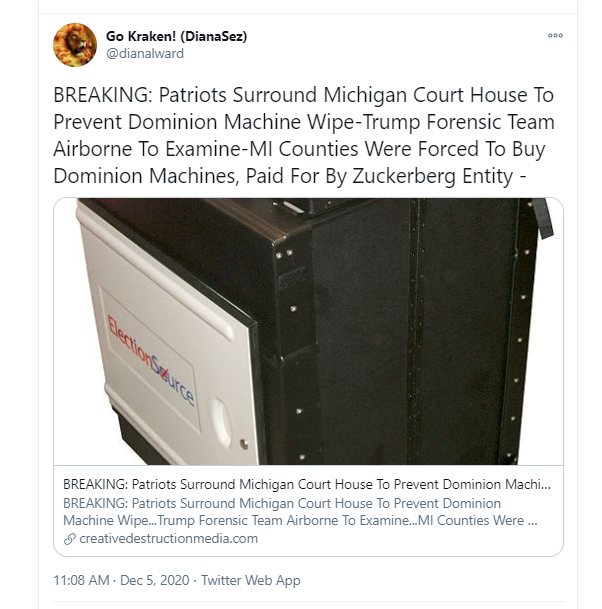Click the round keyhole lock on the white door
The width and height of the screenshot is (602, 609).
coord(244,444)
